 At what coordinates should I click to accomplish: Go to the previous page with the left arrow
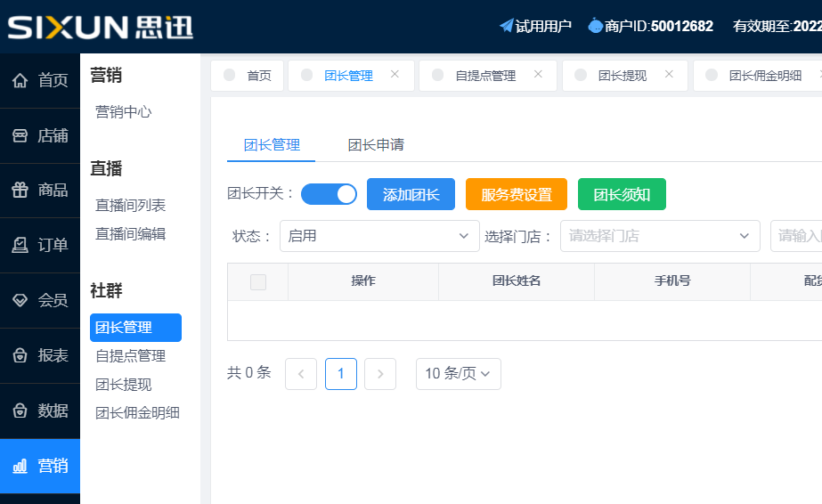pos(301,374)
